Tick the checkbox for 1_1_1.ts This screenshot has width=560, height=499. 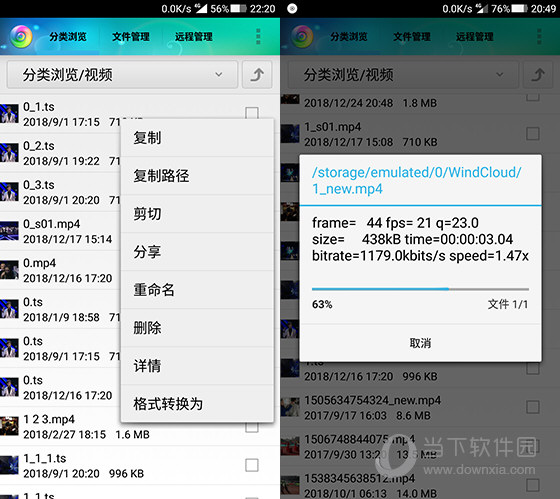click(x=252, y=465)
